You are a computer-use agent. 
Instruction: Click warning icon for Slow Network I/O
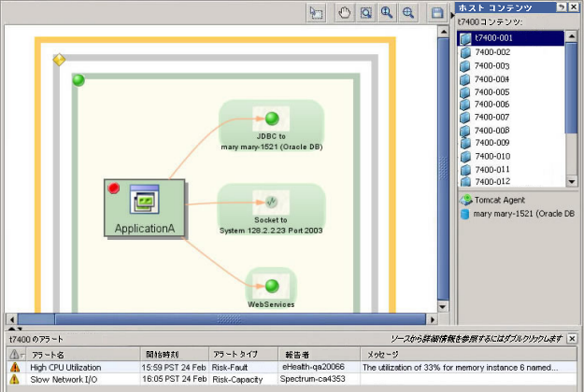tap(15, 379)
